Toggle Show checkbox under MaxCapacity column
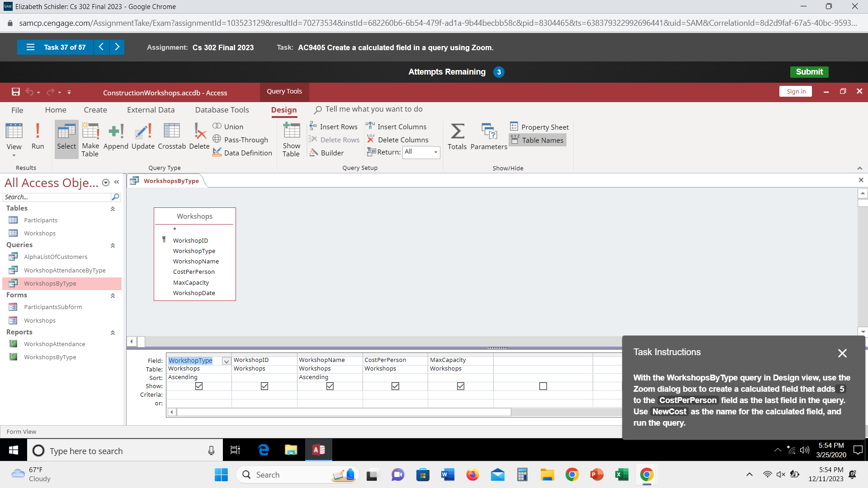This screenshot has height=488, width=868. 461,386
